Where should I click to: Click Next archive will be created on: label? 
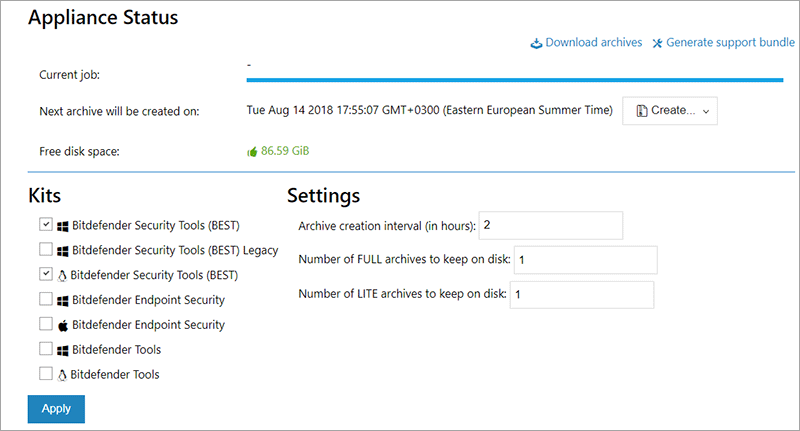(119, 111)
